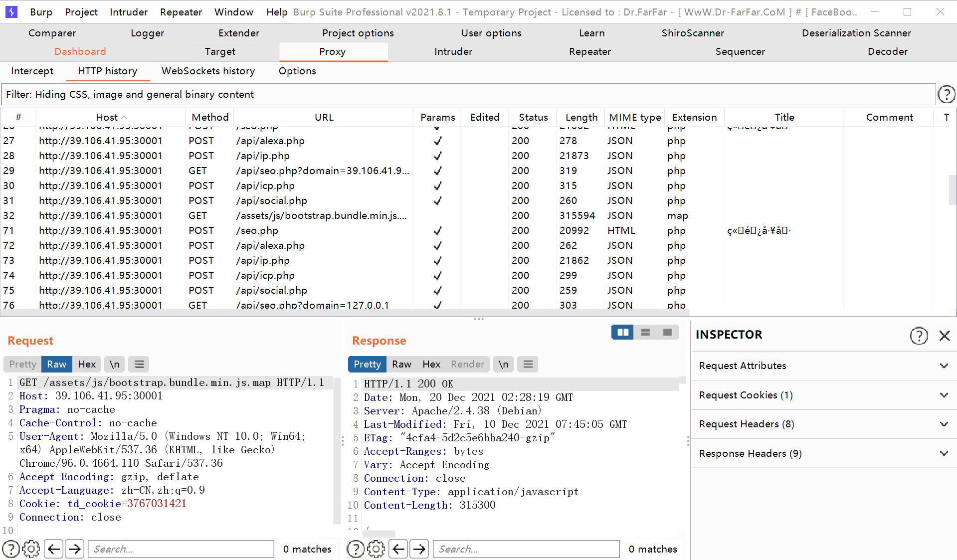Expand Request Cookies (1) section

point(824,395)
